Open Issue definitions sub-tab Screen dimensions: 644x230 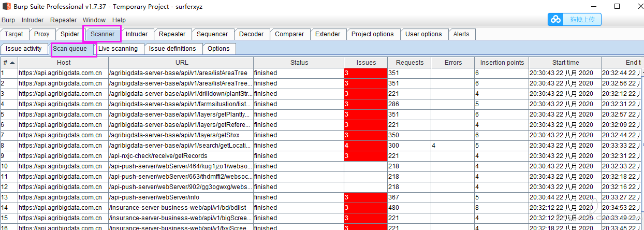click(172, 49)
